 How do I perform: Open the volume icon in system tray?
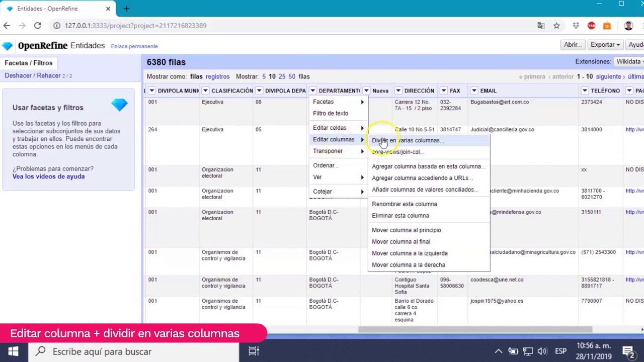tap(542, 351)
